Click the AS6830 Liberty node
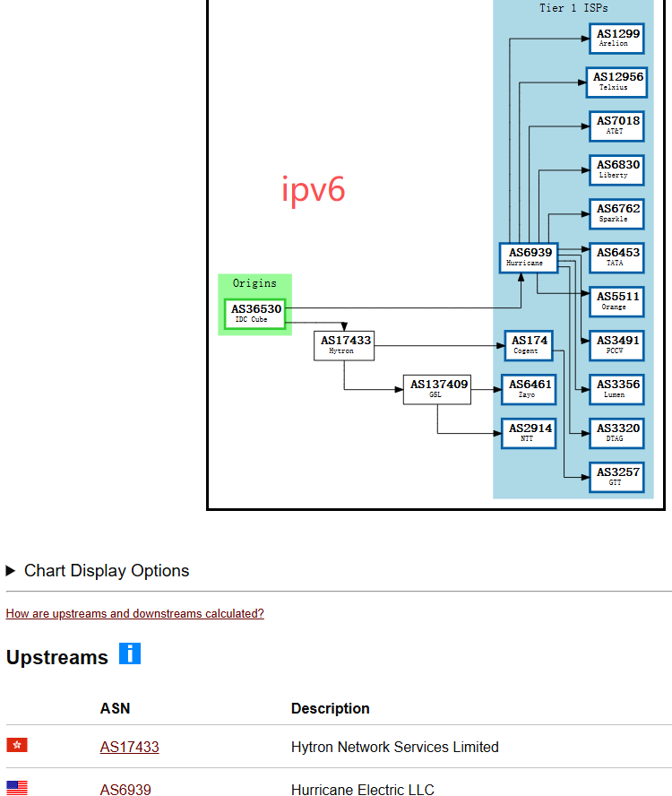The width and height of the screenshot is (672, 796). pos(617,170)
